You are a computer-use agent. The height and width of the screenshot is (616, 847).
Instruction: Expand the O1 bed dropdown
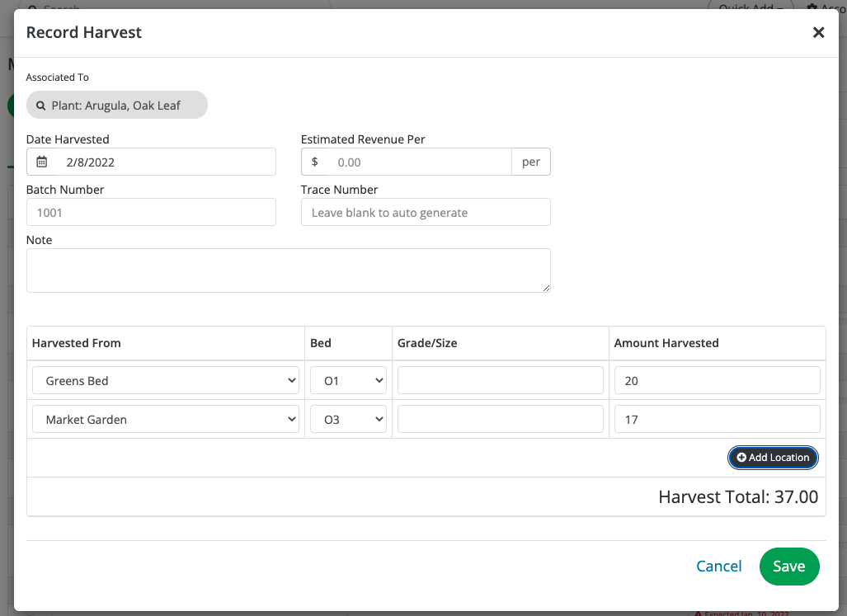[x=348, y=381]
